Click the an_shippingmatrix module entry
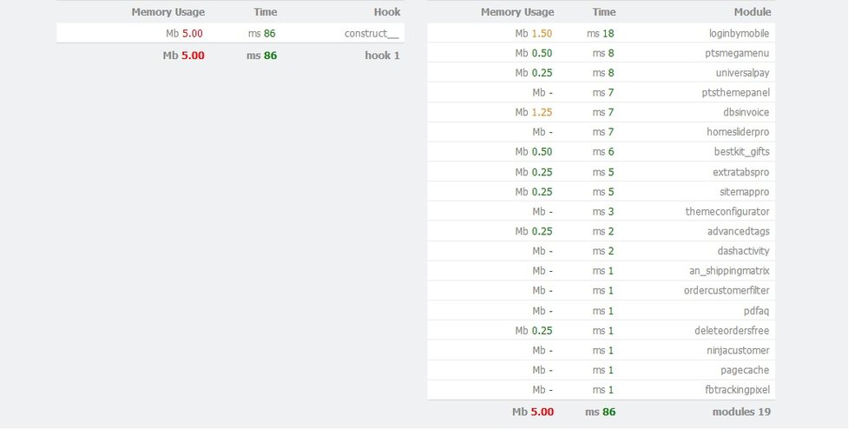 click(x=729, y=271)
